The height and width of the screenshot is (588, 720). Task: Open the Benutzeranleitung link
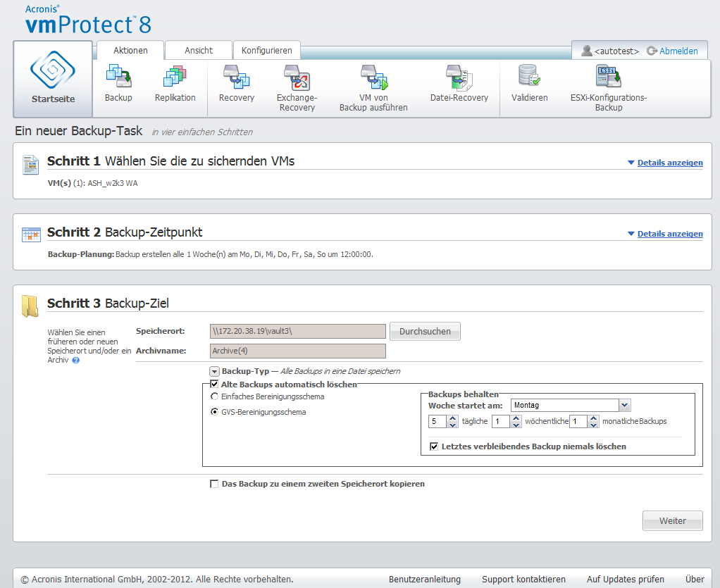425,580
